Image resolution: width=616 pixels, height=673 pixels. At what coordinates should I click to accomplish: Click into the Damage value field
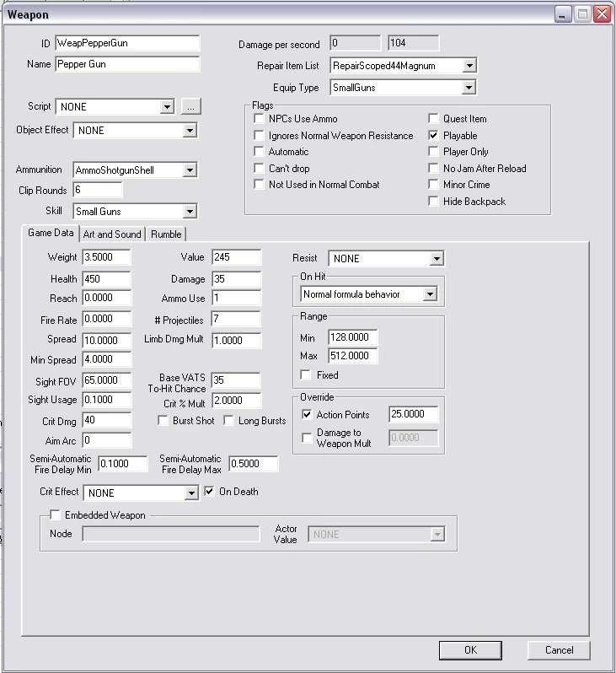pyautogui.click(x=236, y=279)
